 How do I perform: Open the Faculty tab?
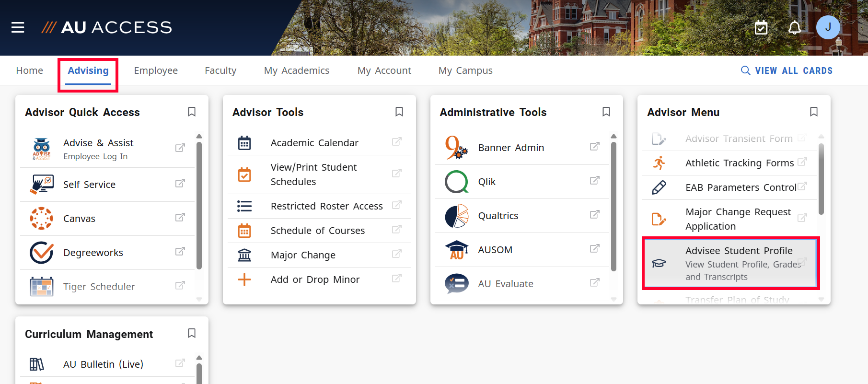pyautogui.click(x=220, y=70)
